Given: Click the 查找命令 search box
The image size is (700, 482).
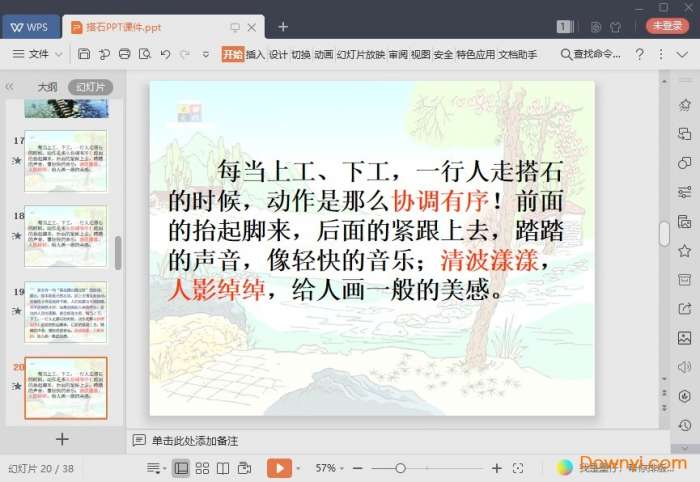Looking at the screenshot, I should coord(590,54).
